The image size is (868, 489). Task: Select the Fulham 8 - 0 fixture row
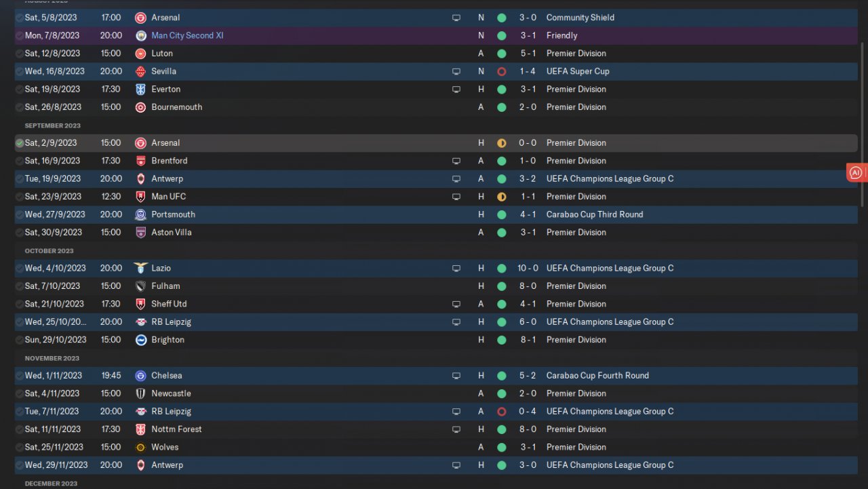coord(339,286)
